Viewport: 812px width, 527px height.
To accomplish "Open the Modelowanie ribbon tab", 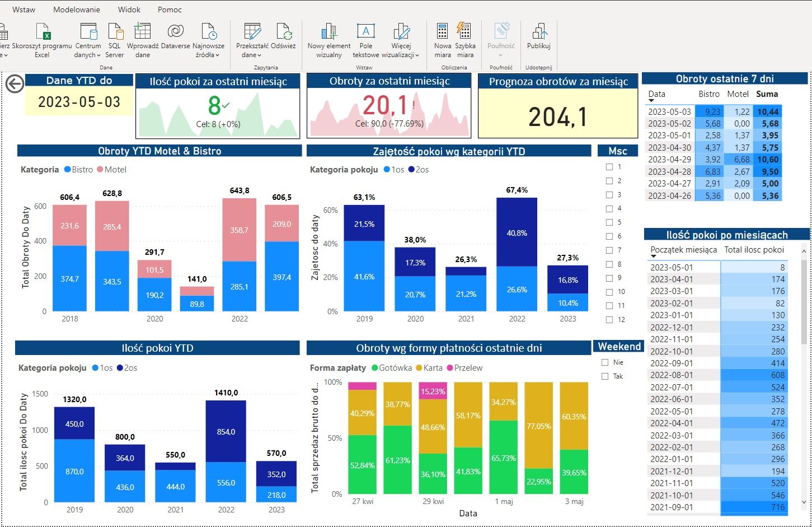I will (77, 10).
